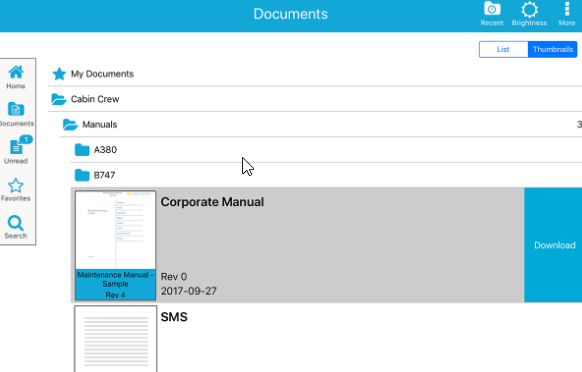Collapse the Cabin Crew folder icon

[59, 99]
